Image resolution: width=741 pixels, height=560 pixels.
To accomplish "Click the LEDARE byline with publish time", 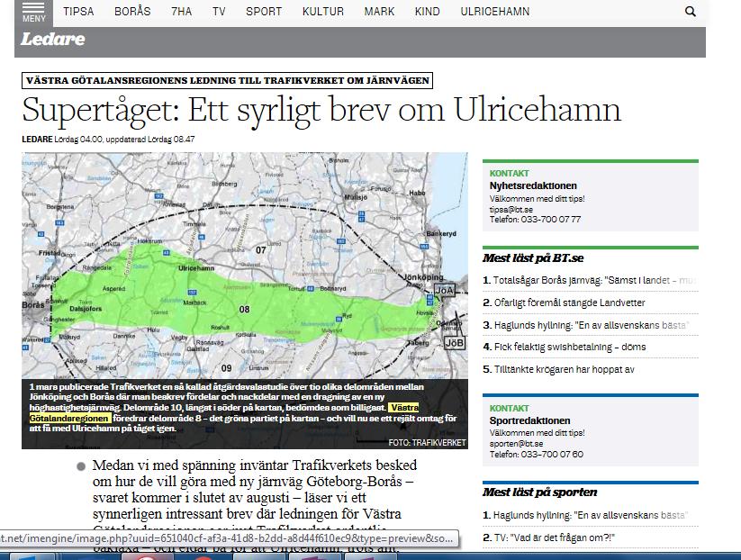I will (108, 140).
